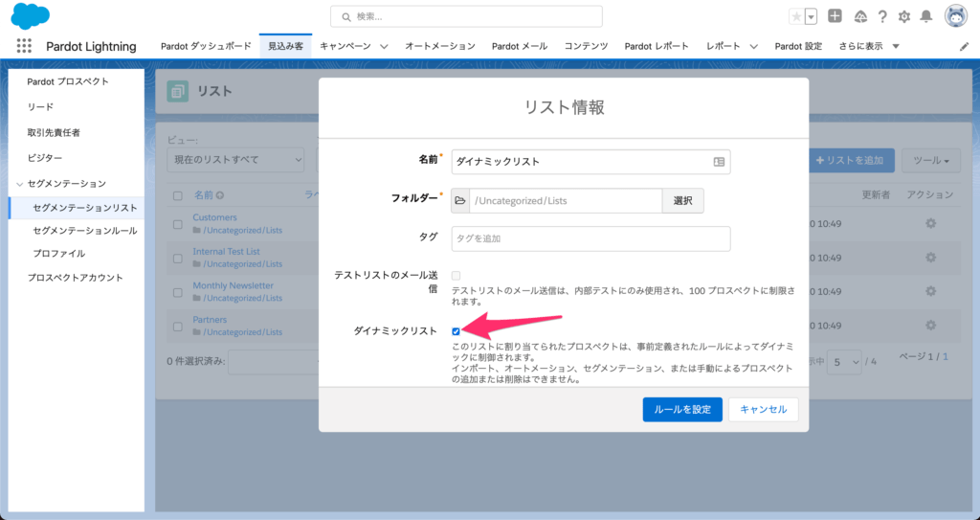The height and width of the screenshot is (520, 980).
Task: Open the ツール dropdown button
Action: click(x=931, y=160)
